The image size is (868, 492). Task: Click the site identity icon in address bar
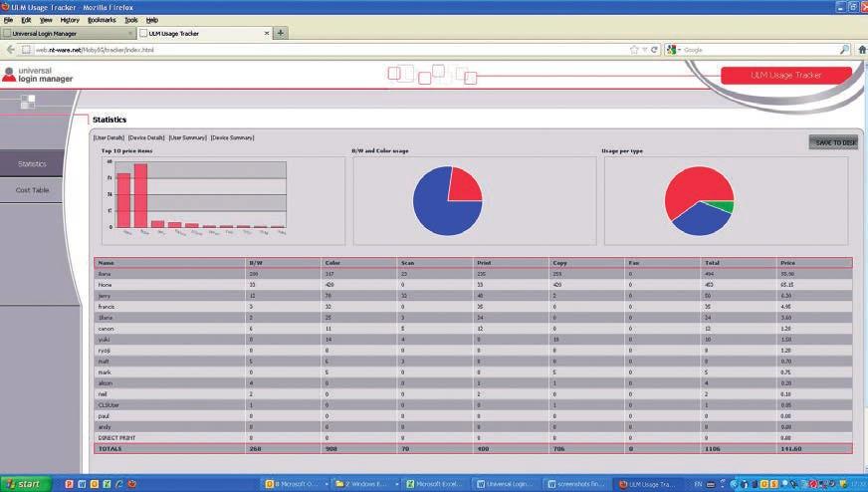(26, 50)
